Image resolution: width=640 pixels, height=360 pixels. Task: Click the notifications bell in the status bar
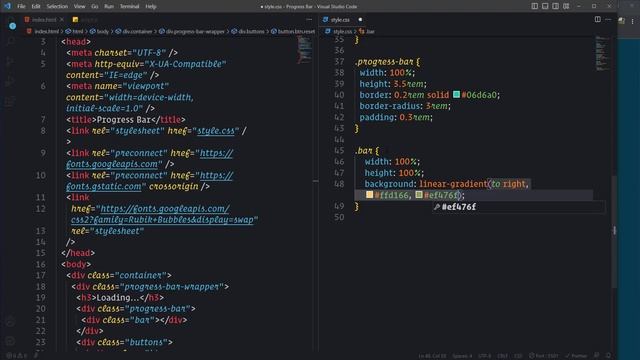tap(609, 356)
